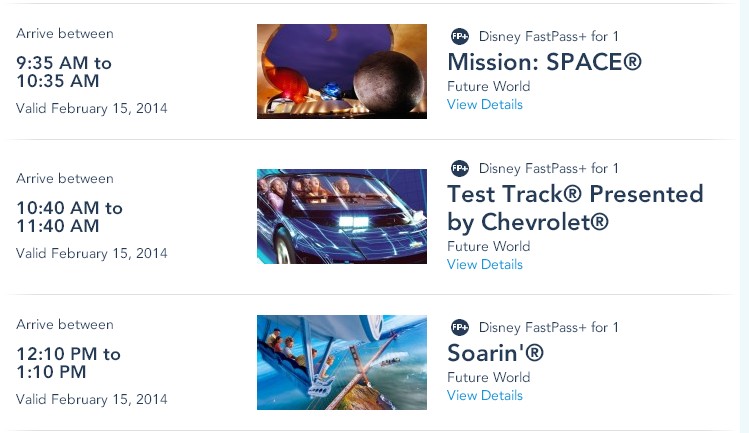
Task: Click the FP+ icon above Soarin'
Action: click(459, 327)
